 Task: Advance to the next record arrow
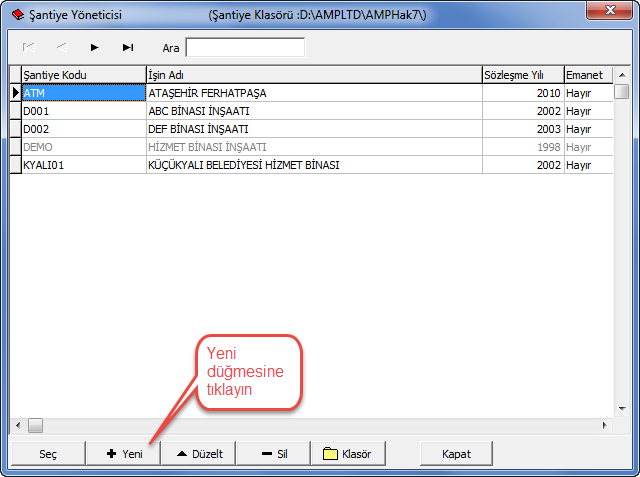(94, 47)
